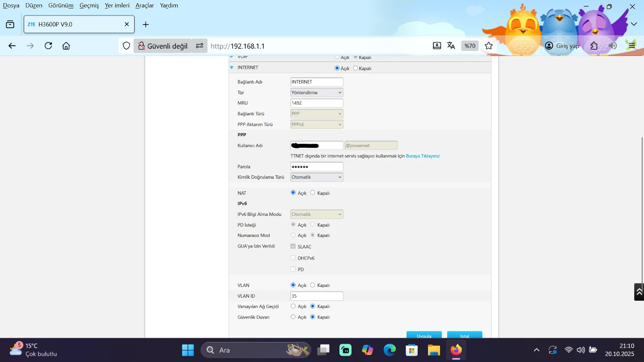Screen dimensions: 644x362
Task: Translate this page icon
Action: (x=451, y=46)
